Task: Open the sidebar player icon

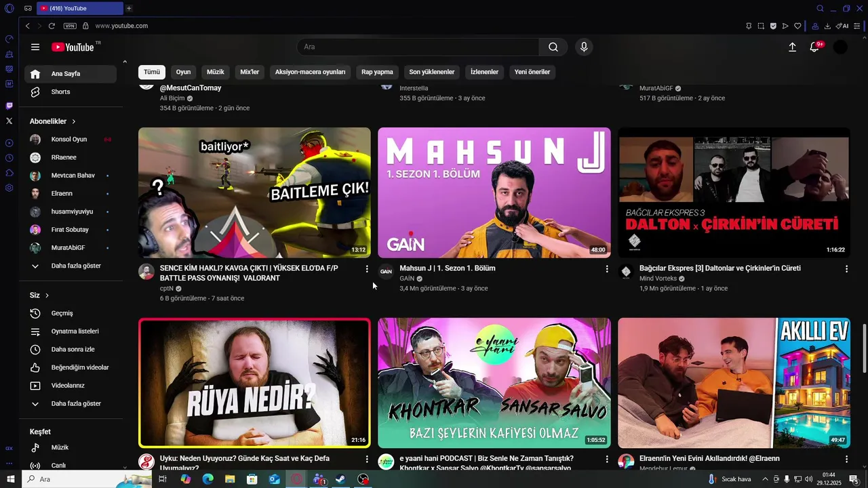Action: click(x=9, y=143)
